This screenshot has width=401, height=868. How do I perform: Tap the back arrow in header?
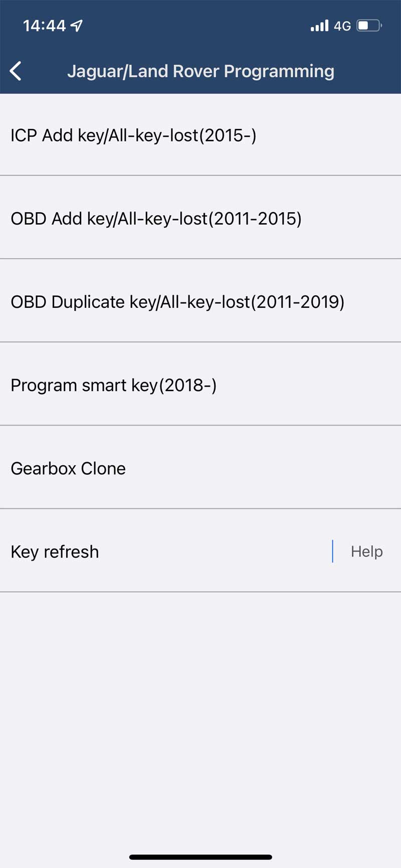point(16,71)
